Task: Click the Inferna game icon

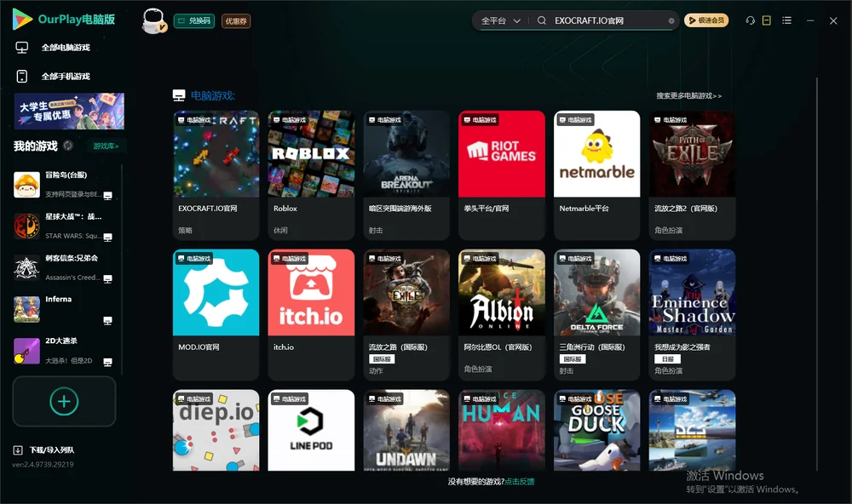Action: point(26,309)
